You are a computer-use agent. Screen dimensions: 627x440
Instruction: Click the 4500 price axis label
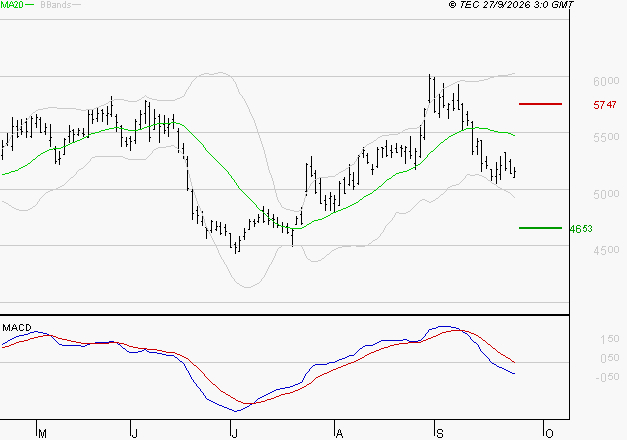[x=606, y=250]
